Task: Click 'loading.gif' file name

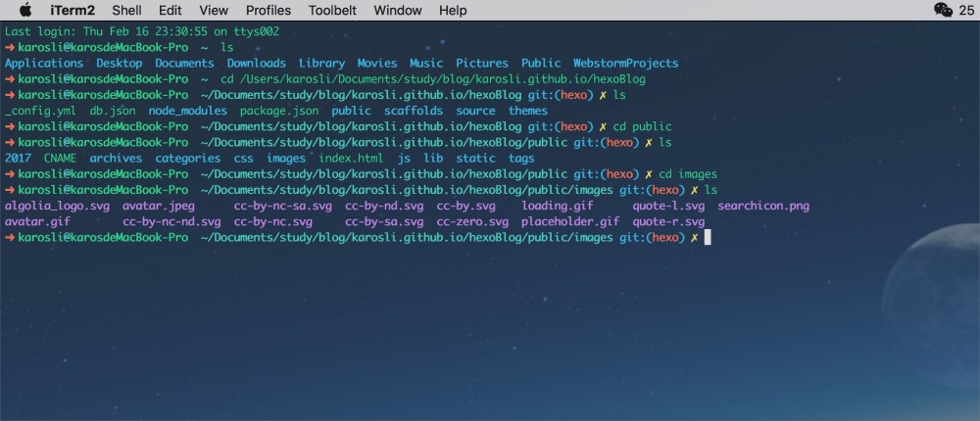Action: [558, 207]
